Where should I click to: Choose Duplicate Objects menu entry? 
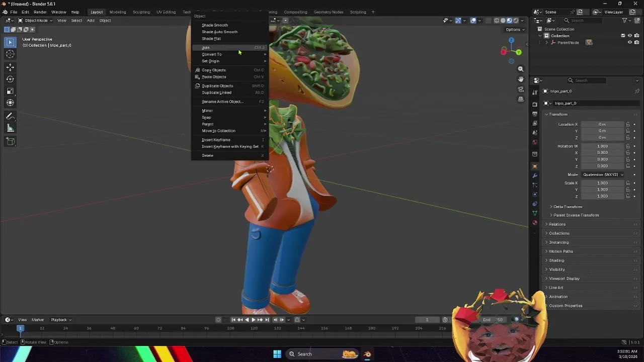(x=229, y=86)
